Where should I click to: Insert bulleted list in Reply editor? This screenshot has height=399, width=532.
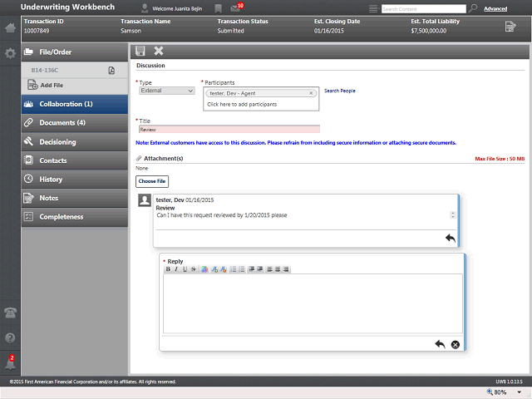coord(241,269)
